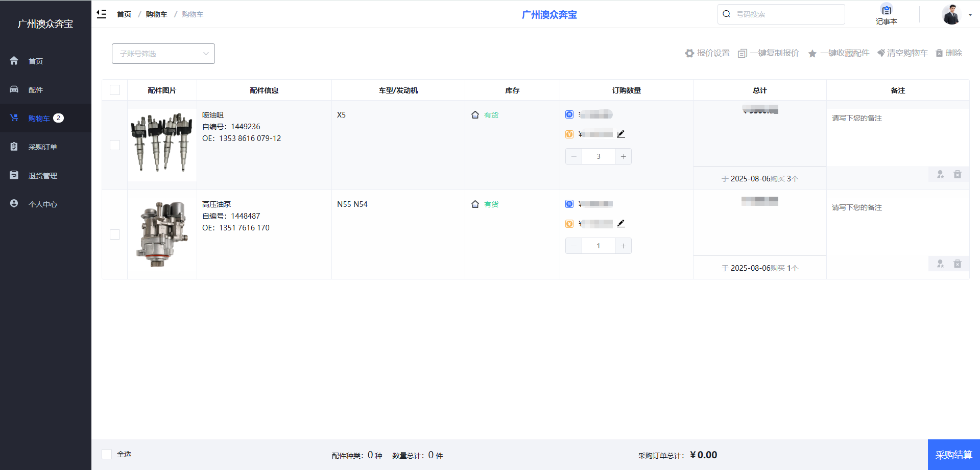Open 退货管理 from the sidebar

(x=43, y=175)
